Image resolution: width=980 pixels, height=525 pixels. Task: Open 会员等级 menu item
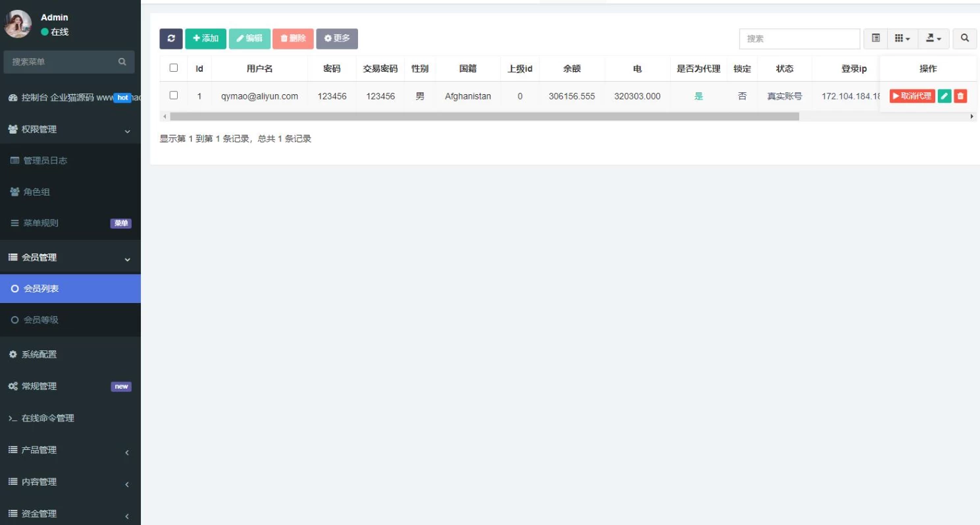(41, 320)
